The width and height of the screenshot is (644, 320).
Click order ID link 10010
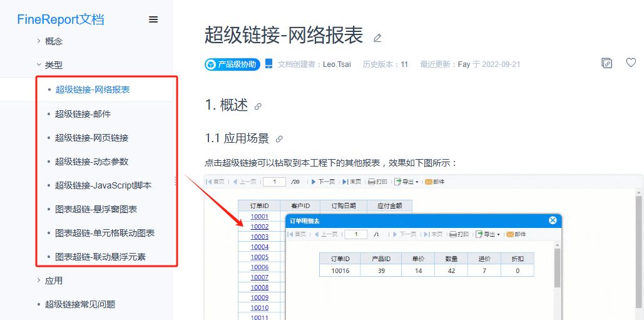tap(259, 307)
